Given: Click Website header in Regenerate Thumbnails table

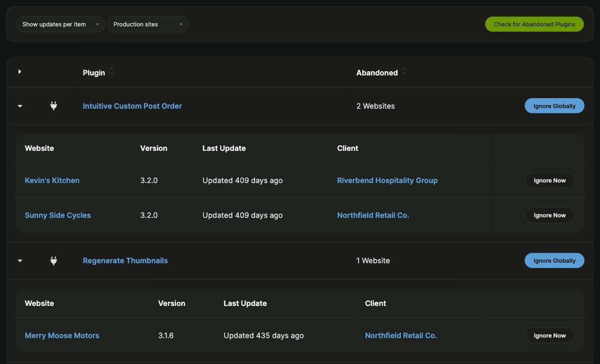Looking at the screenshot, I should tap(40, 303).
